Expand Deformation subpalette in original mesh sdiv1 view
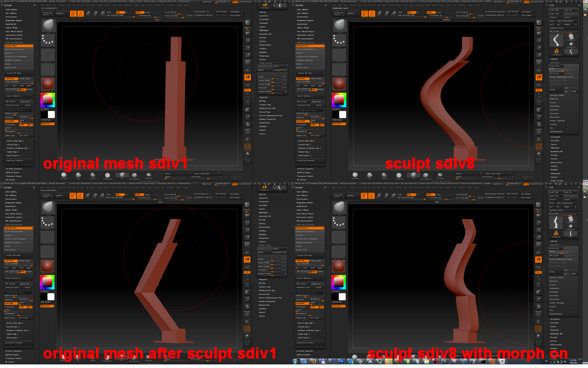Viewport: 588px width, 368px height. 265,45
